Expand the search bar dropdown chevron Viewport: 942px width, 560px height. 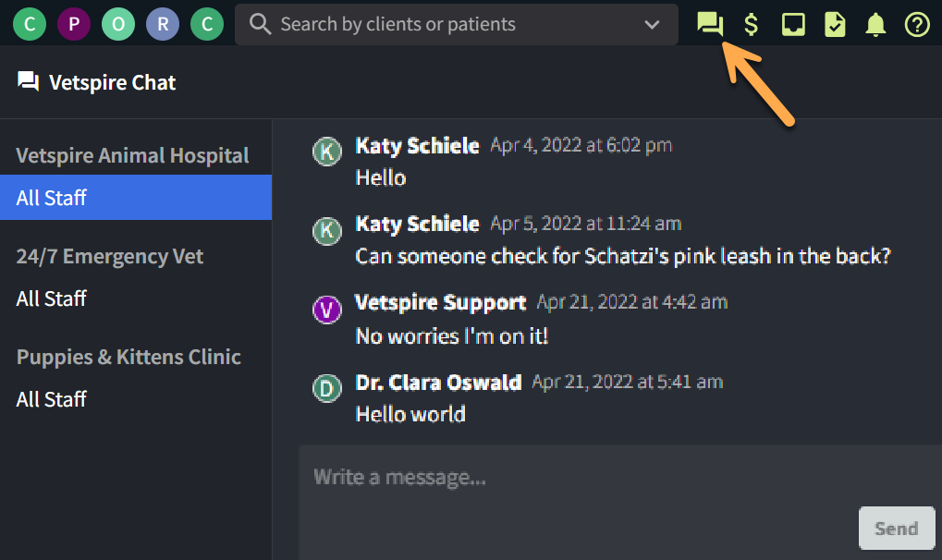[654, 24]
